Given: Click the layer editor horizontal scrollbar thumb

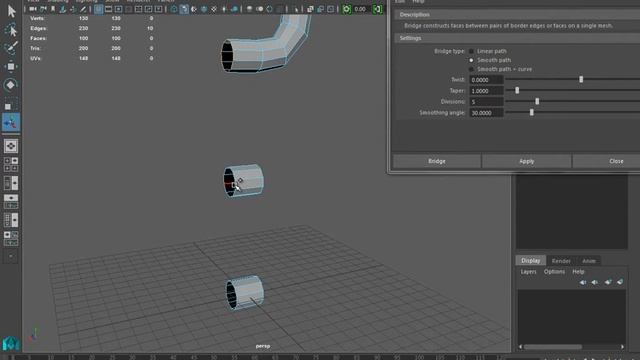Looking at the screenshot, I should coord(553,347).
